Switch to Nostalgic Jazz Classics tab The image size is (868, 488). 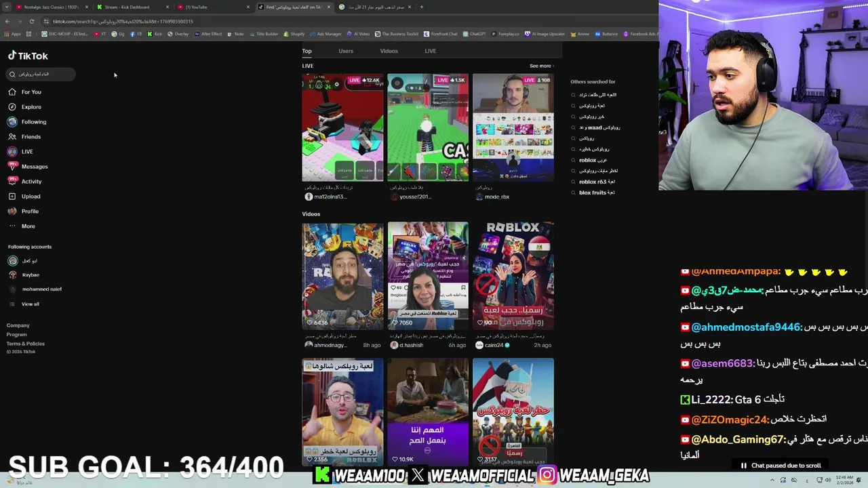tap(52, 7)
